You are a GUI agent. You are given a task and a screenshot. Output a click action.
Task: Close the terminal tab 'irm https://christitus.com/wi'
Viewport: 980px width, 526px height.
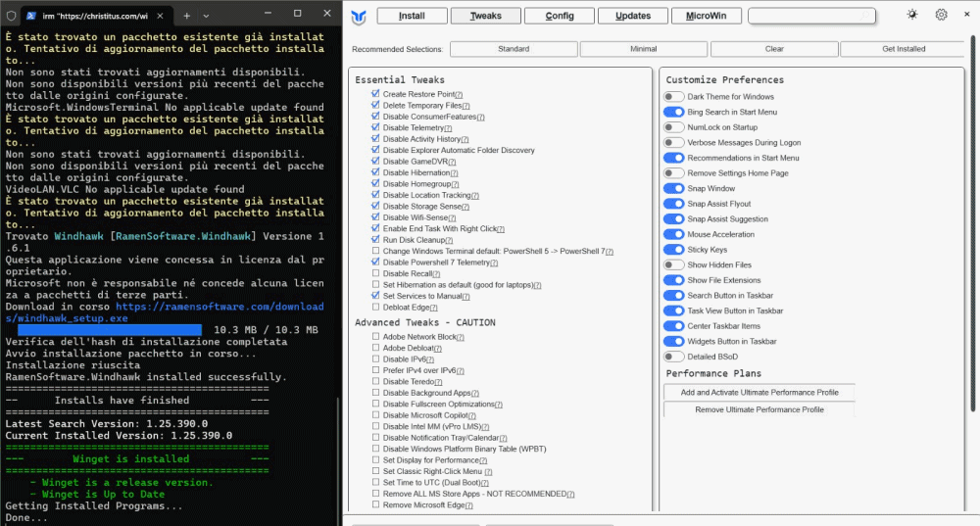pyautogui.click(x=160, y=16)
